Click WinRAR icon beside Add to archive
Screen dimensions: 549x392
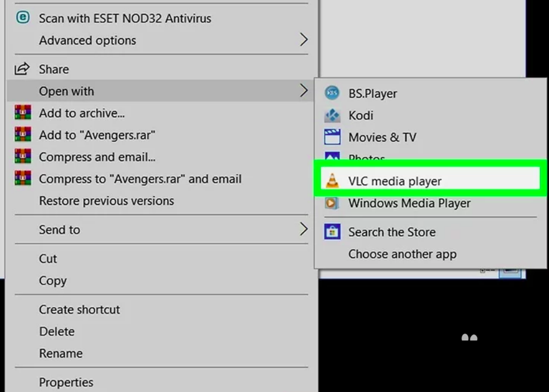point(23,113)
